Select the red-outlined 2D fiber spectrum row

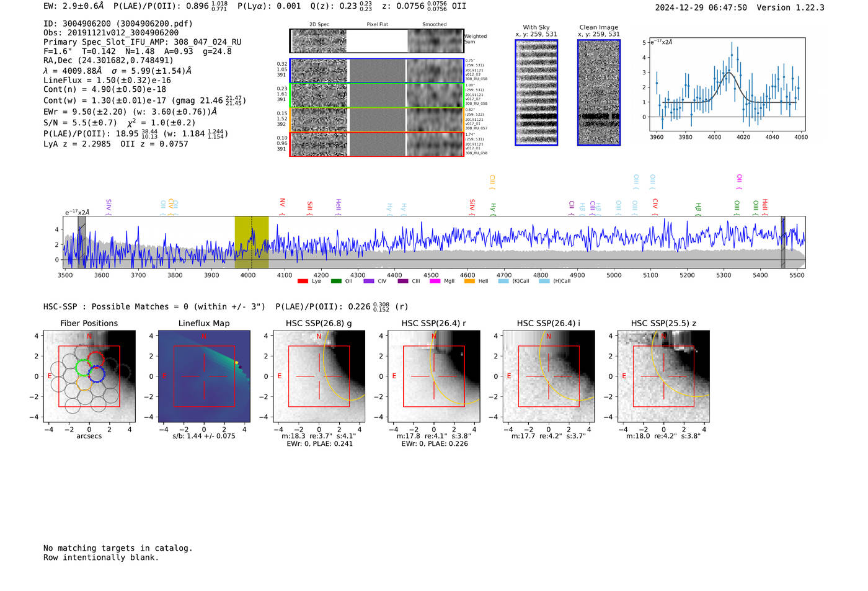376,144
